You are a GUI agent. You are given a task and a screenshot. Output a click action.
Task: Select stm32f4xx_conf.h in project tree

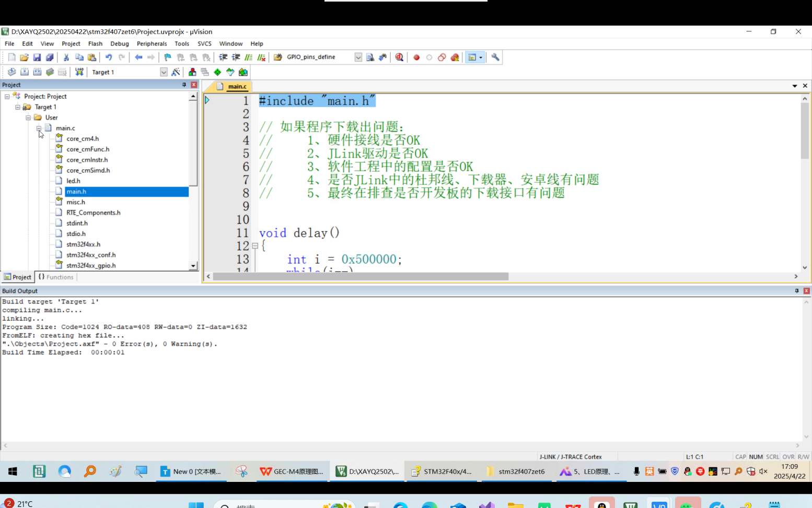coord(91,255)
